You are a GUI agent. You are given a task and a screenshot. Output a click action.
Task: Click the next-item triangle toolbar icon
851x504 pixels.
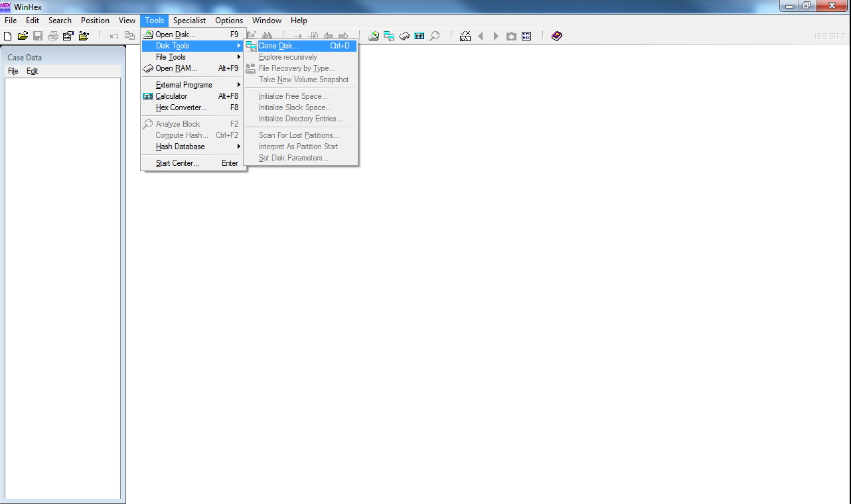click(x=496, y=36)
